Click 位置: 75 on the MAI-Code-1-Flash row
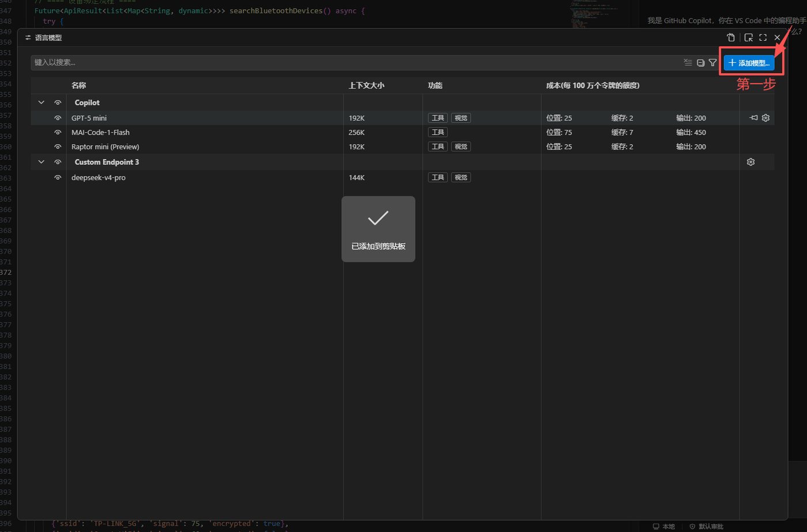 click(x=559, y=132)
